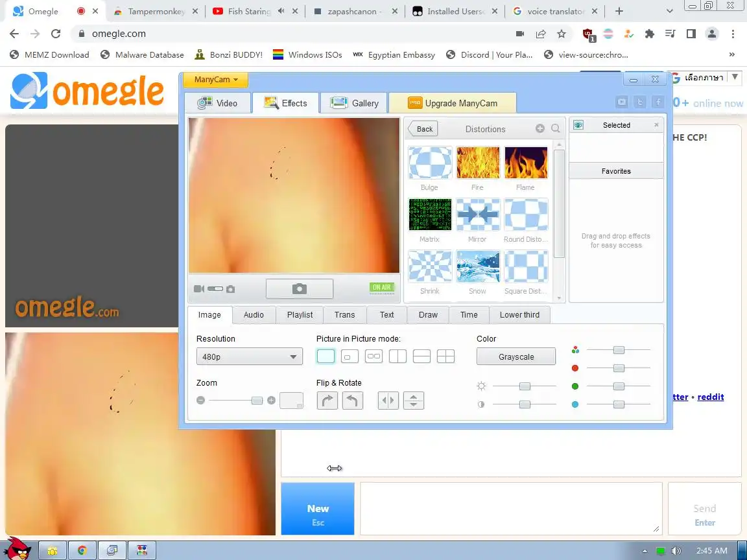Rotate video counterclockwise
This screenshot has width=747, height=560.
[x=353, y=401]
